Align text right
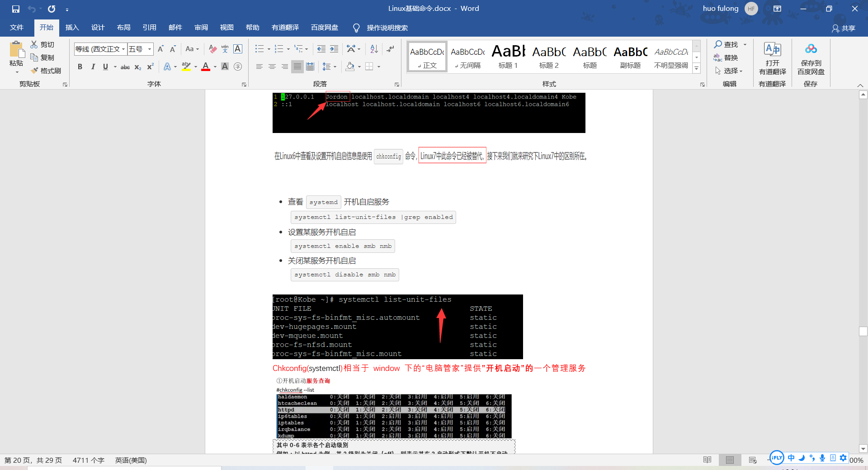The width and height of the screenshot is (868, 470). tap(284, 66)
